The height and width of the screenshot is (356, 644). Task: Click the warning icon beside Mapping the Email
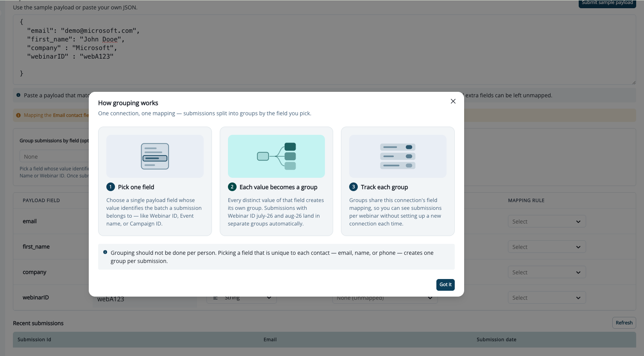pos(18,115)
